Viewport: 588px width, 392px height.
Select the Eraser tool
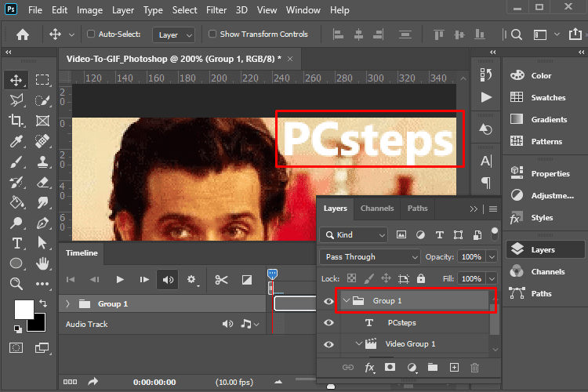pyautogui.click(x=43, y=183)
